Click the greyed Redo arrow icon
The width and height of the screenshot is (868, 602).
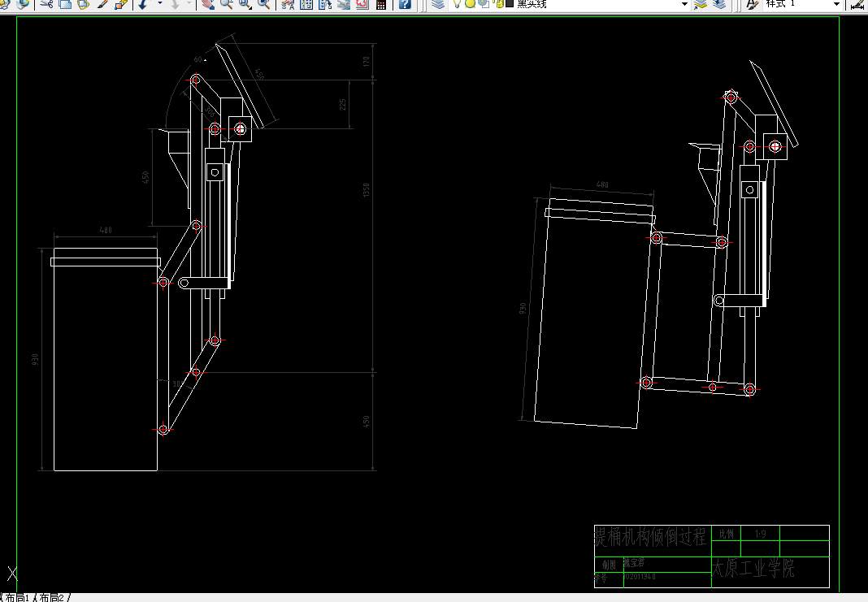[175, 4]
